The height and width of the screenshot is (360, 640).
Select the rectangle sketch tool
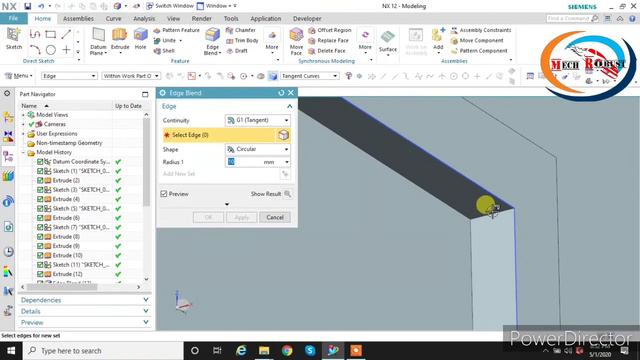pos(51,34)
